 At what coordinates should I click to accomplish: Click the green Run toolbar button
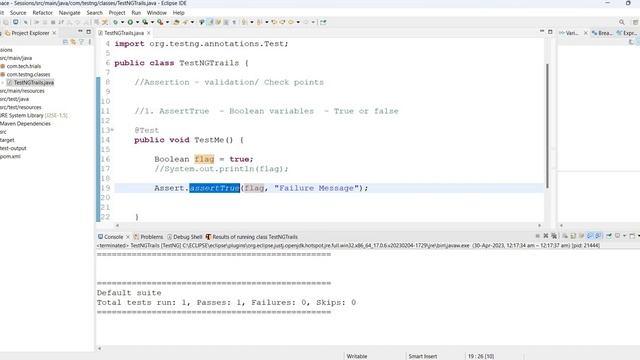130,22
